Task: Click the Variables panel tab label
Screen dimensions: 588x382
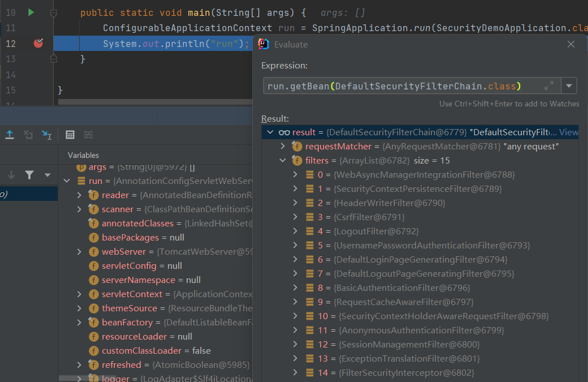Action: point(83,156)
